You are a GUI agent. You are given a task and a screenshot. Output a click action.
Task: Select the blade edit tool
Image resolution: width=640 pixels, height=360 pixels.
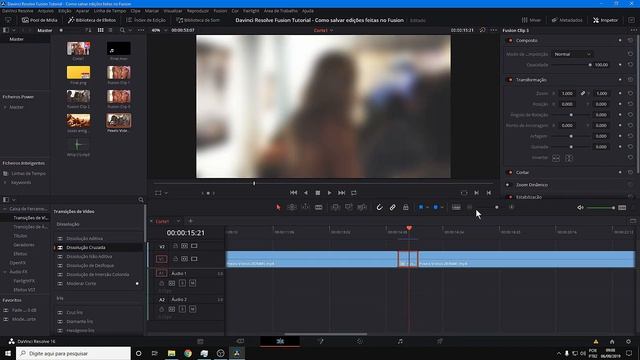point(319,207)
